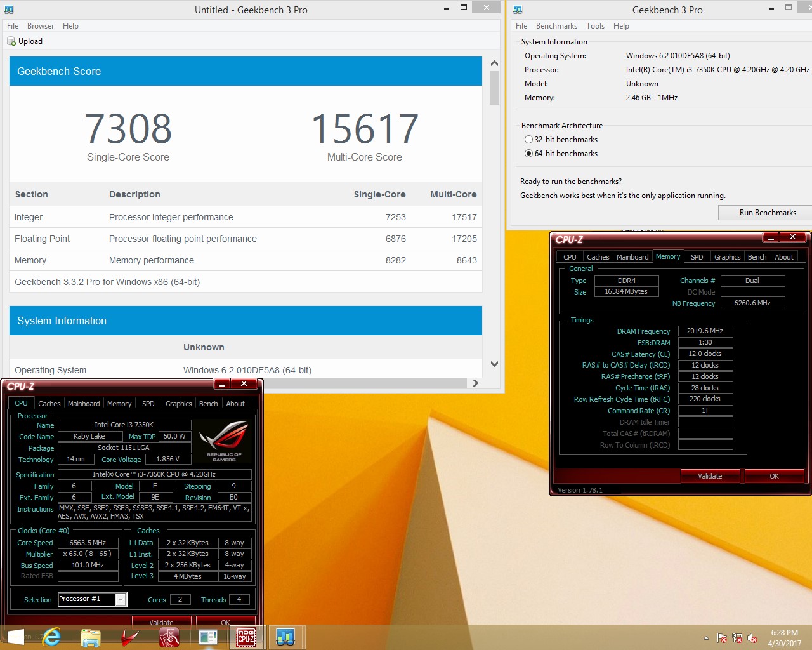Click the Geekbench 3 Pro window title icon

click(518, 10)
